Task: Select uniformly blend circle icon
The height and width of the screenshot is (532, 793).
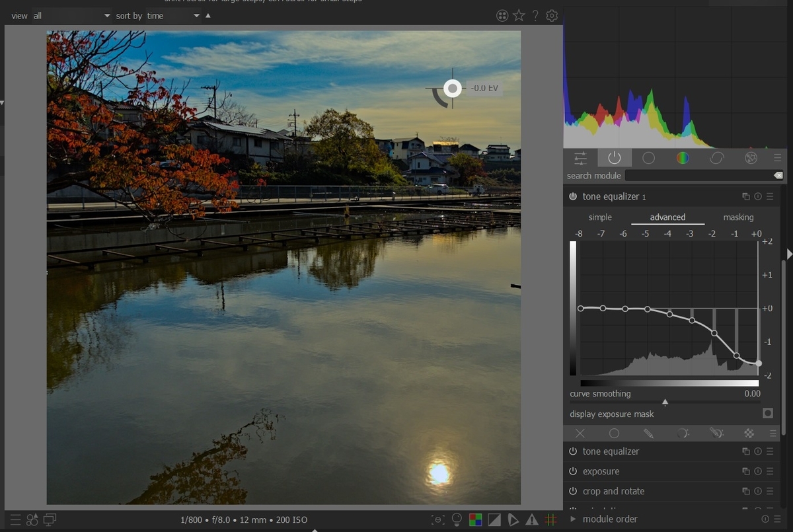Action: (x=614, y=434)
